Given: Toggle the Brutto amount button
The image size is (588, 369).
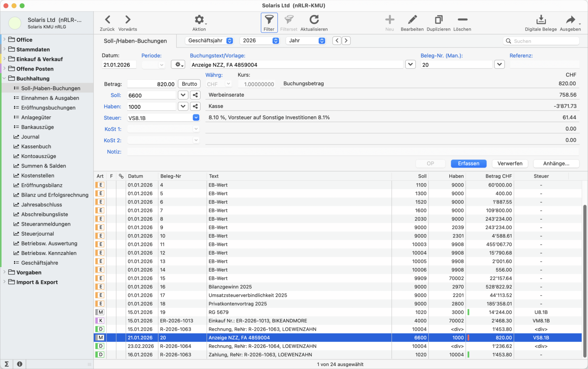Looking at the screenshot, I should tap(189, 84).
